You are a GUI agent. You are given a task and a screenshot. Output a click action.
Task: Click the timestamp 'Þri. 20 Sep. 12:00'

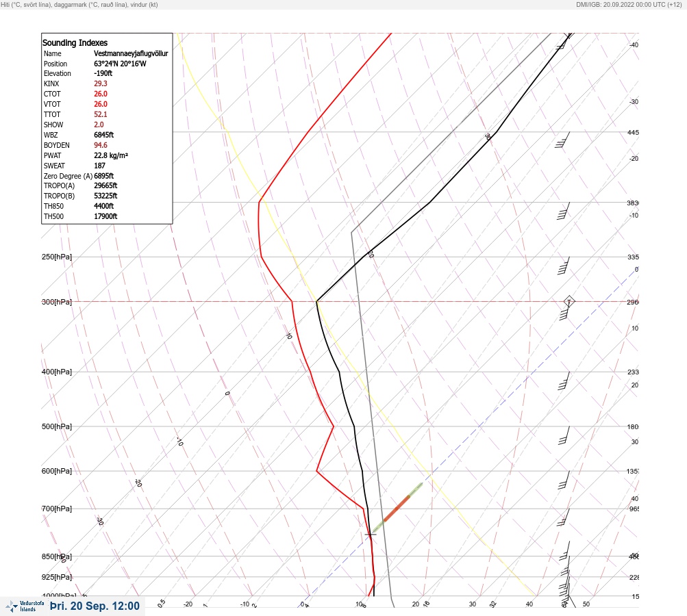click(x=95, y=606)
